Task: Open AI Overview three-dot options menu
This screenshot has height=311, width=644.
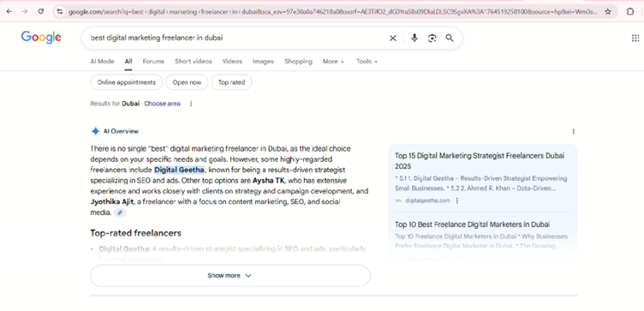Action: (574, 132)
